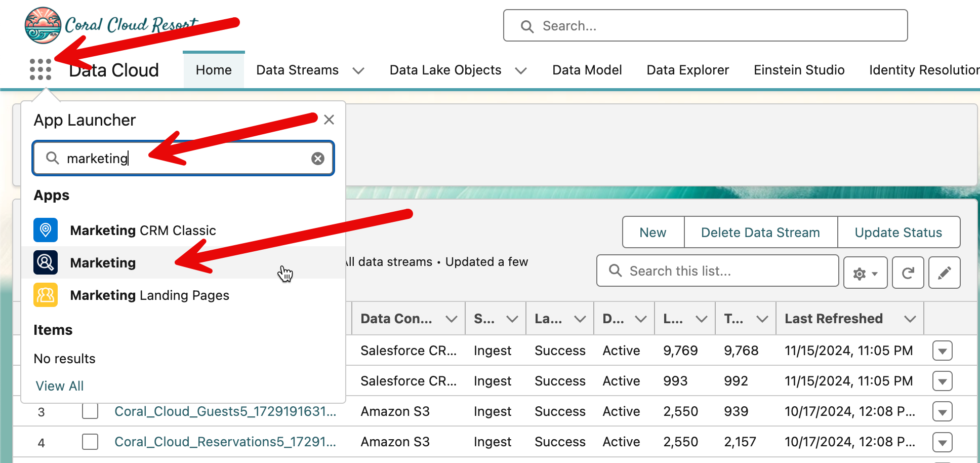The image size is (980, 463).
Task: Tick the checkbox for Coral_Cloud_Reservations5 row
Action: tap(90, 442)
